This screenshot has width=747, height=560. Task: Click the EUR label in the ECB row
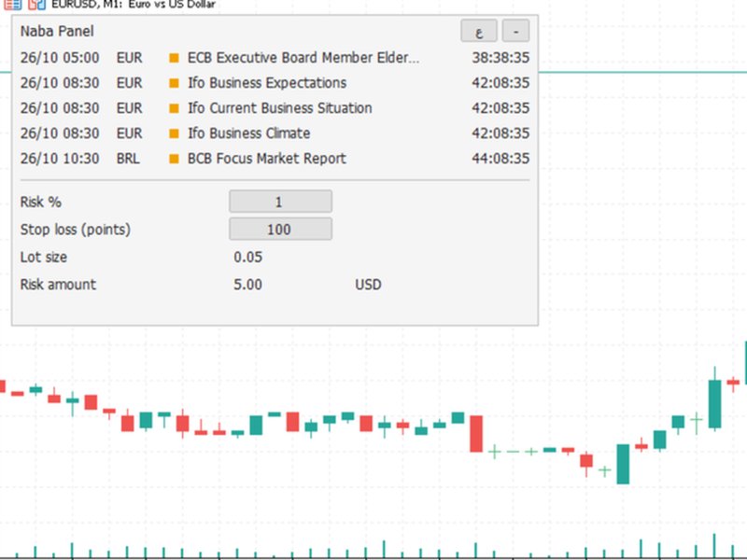[x=129, y=58]
